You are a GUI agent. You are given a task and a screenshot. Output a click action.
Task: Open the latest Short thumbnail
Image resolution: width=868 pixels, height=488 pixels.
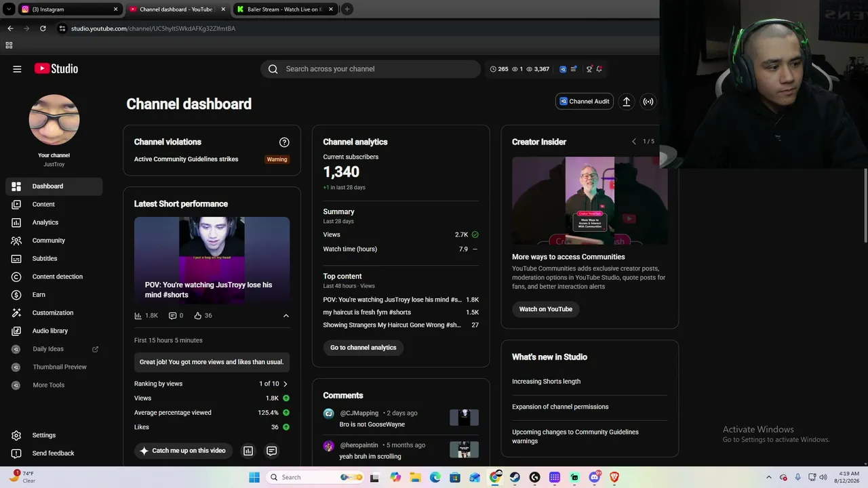[212, 260]
